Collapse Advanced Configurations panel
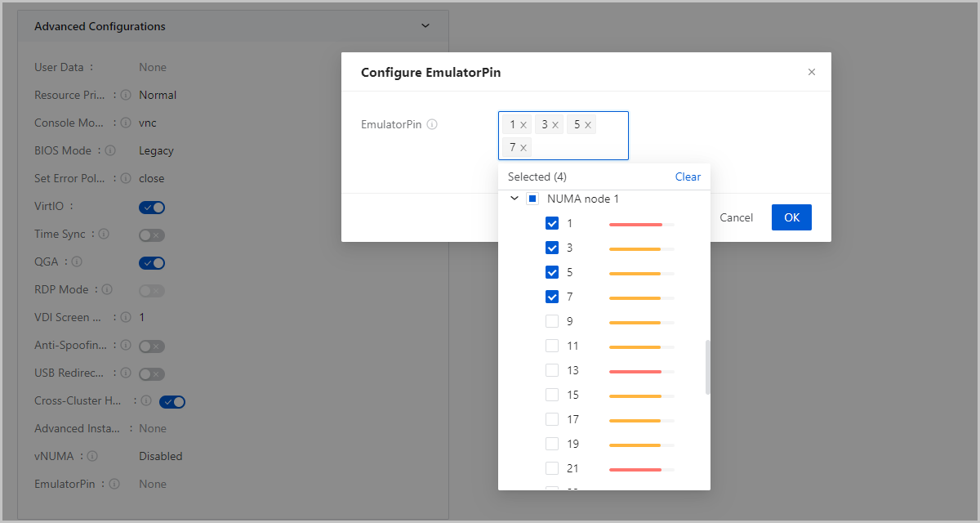Screen dimensions: 980x523 pos(425,26)
